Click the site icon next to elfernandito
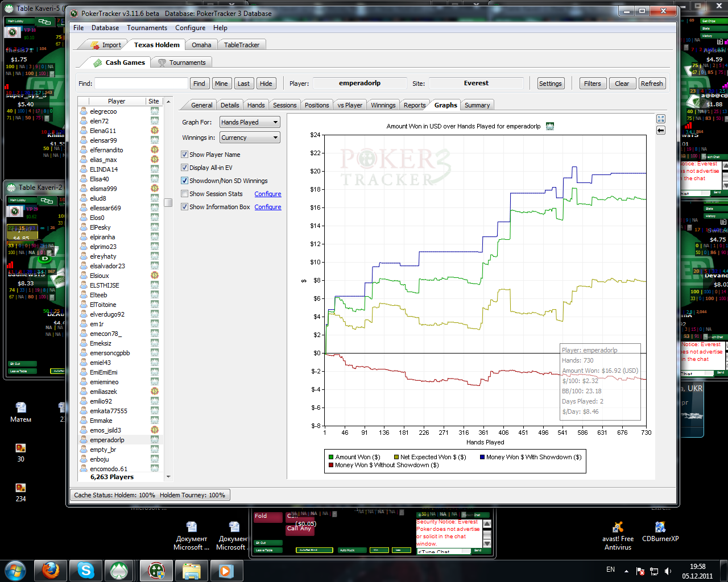728x582 pixels. (154, 150)
